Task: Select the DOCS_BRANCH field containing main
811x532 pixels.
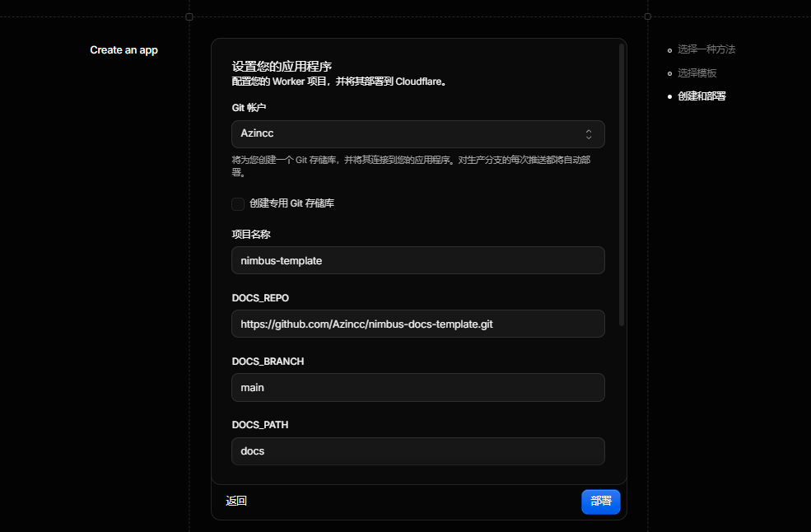Action: pos(418,387)
